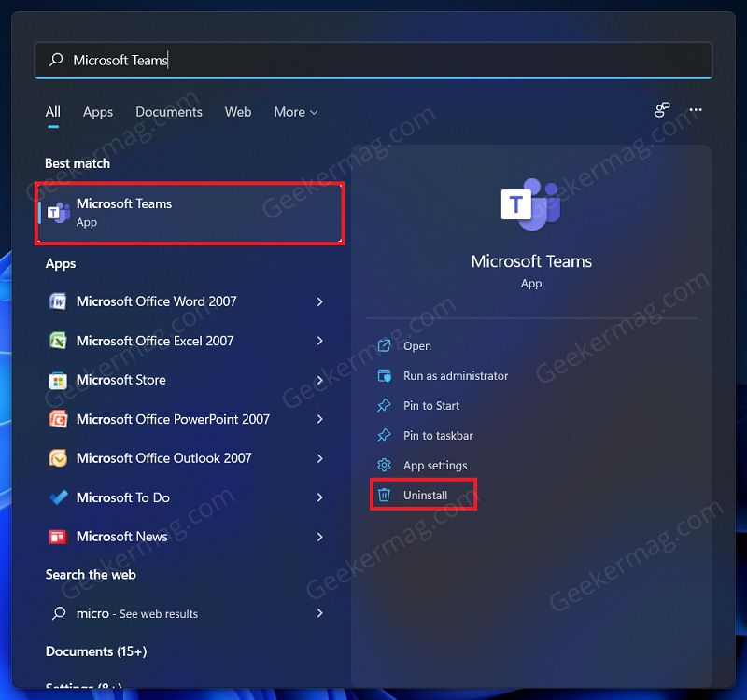The width and height of the screenshot is (747, 700).
Task: Open the search feedback icon at top right
Action: click(662, 110)
